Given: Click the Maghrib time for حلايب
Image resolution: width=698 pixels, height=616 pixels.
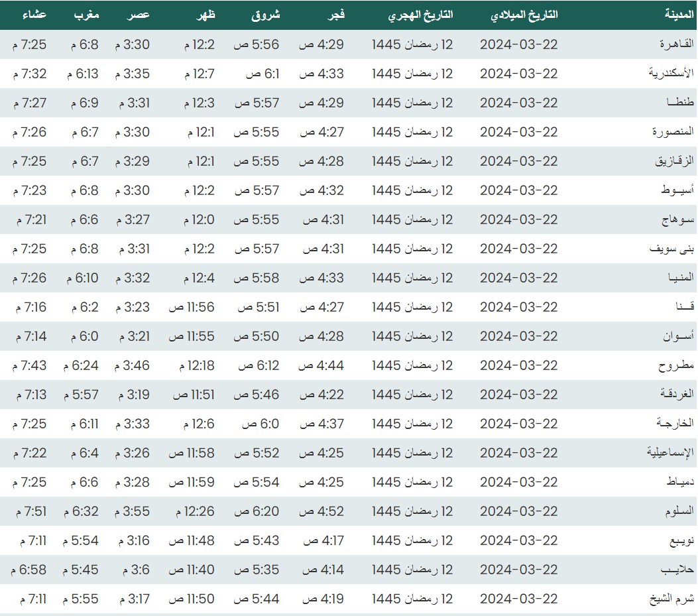Looking at the screenshot, I should (x=81, y=570).
